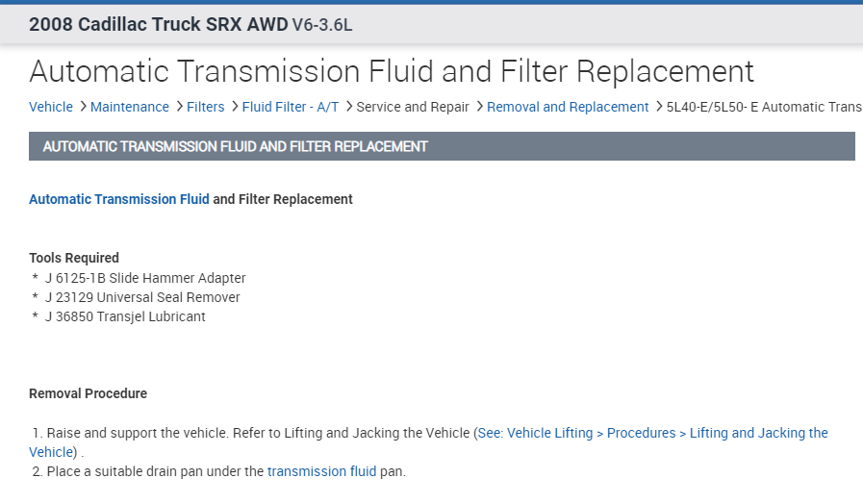Viewport: 863px width, 504px height.
Task: Open the Maintenance breadcrumb link
Action: pos(130,107)
